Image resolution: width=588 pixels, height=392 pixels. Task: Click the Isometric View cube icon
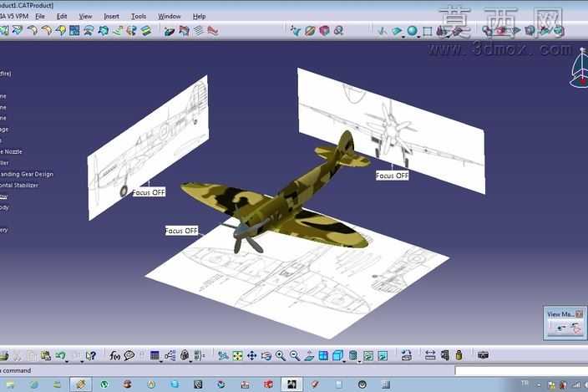[x=338, y=355]
